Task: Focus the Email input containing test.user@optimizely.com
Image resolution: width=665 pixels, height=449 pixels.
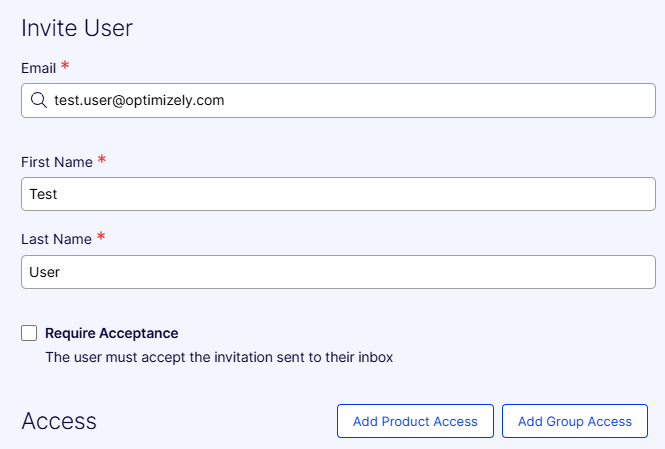Action: [x=338, y=100]
